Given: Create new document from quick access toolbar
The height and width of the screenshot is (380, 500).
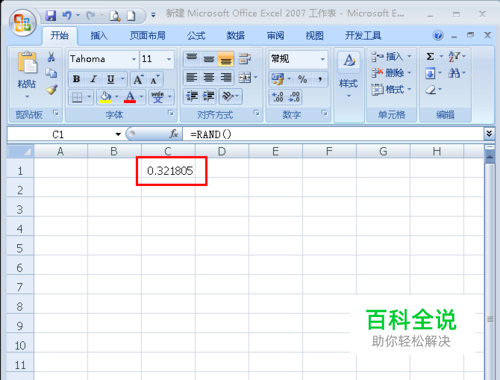Looking at the screenshot, I should pos(131,16).
